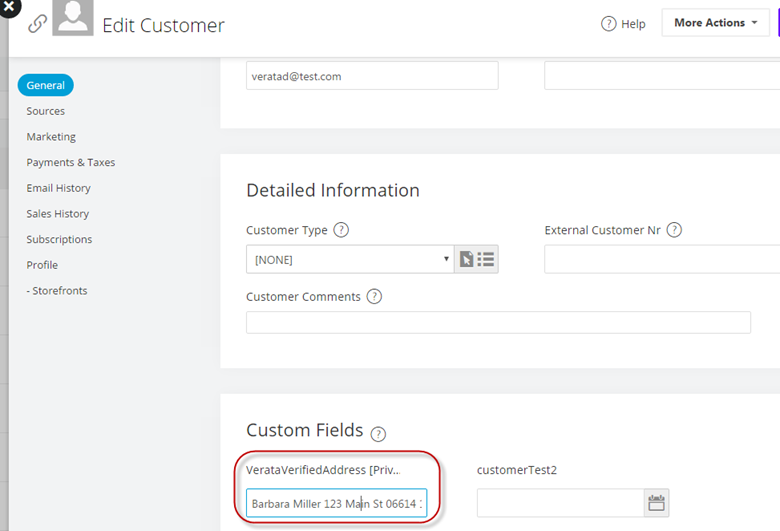Open the customerTest2 calendar picker
Screen dimensions: 780x531
pos(656,503)
